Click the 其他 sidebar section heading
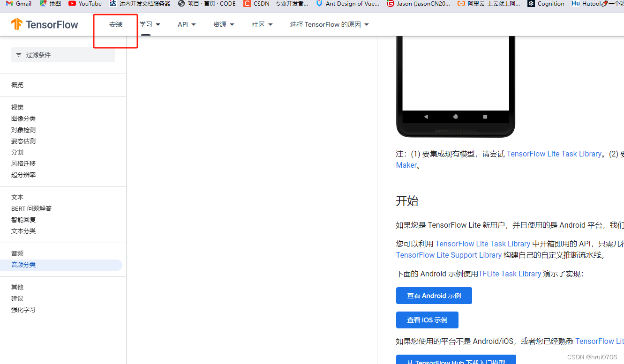This screenshot has width=624, height=364. (17, 287)
